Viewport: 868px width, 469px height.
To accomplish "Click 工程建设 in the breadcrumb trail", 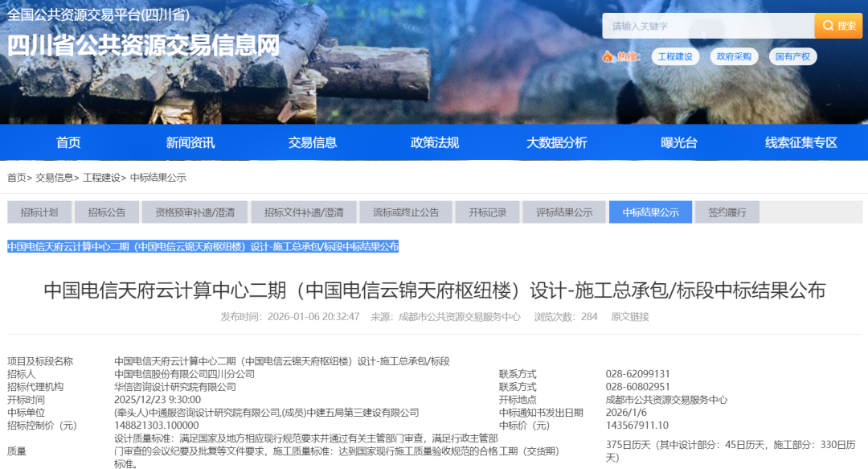I will tap(101, 178).
